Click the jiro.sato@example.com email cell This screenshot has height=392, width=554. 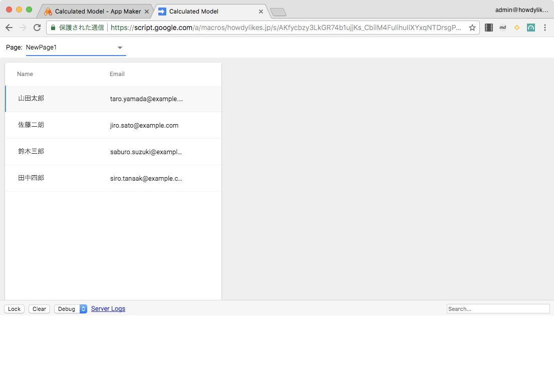144,125
